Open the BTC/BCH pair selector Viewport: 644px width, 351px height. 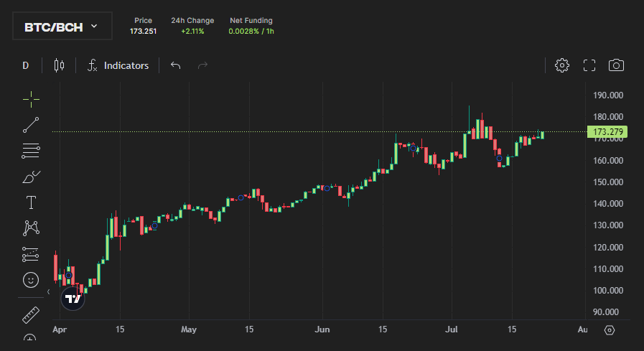pyautogui.click(x=62, y=27)
